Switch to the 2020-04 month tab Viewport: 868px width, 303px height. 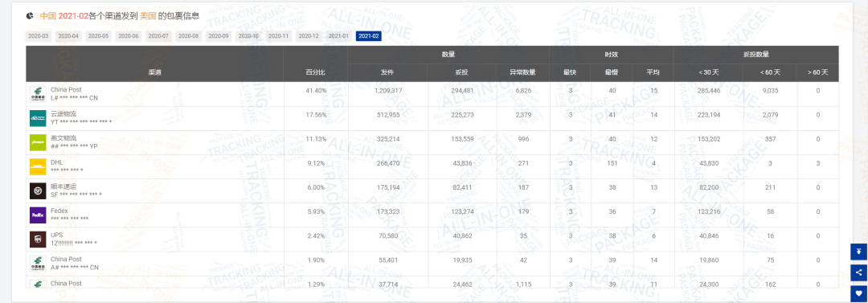tap(68, 36)
